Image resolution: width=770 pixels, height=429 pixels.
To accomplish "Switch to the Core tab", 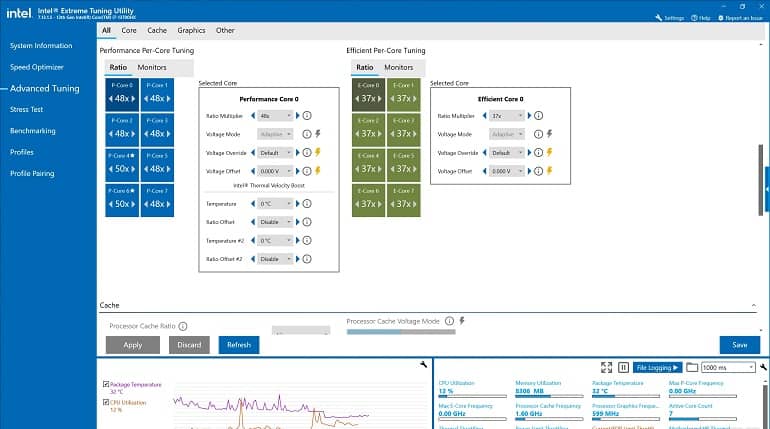I will point(129,30).
